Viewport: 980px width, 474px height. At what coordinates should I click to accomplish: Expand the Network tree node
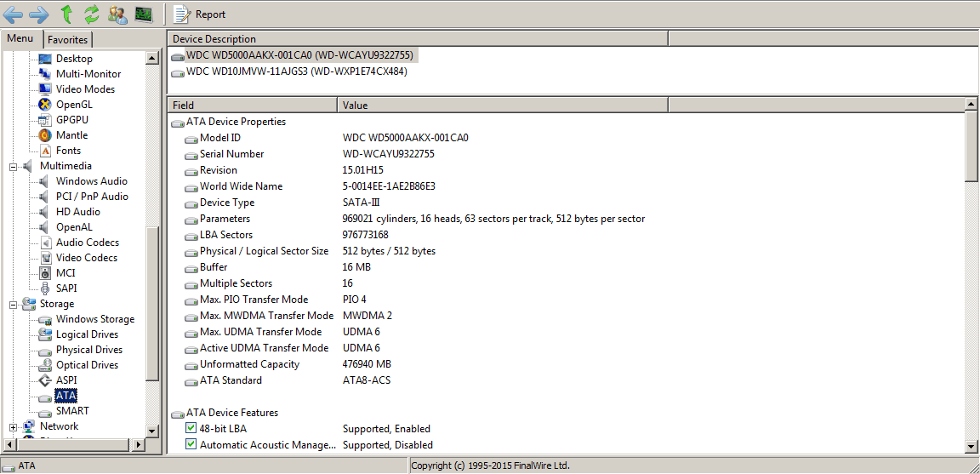[14, 427]
